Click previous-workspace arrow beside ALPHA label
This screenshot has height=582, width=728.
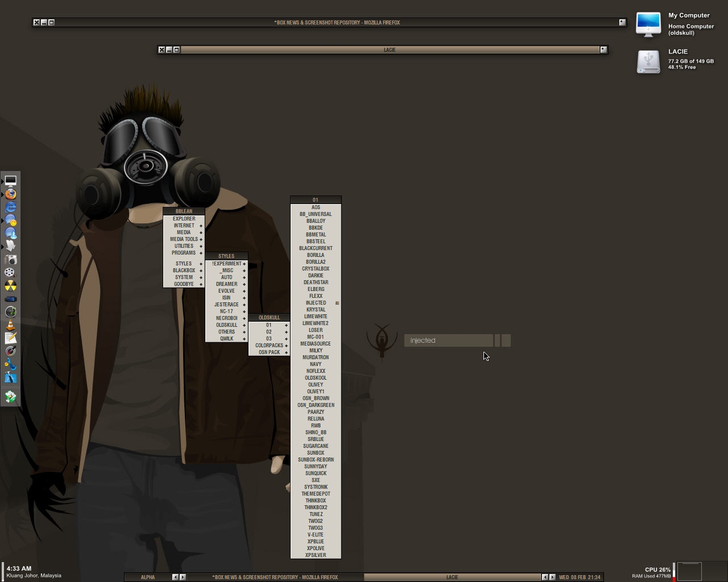175,577
